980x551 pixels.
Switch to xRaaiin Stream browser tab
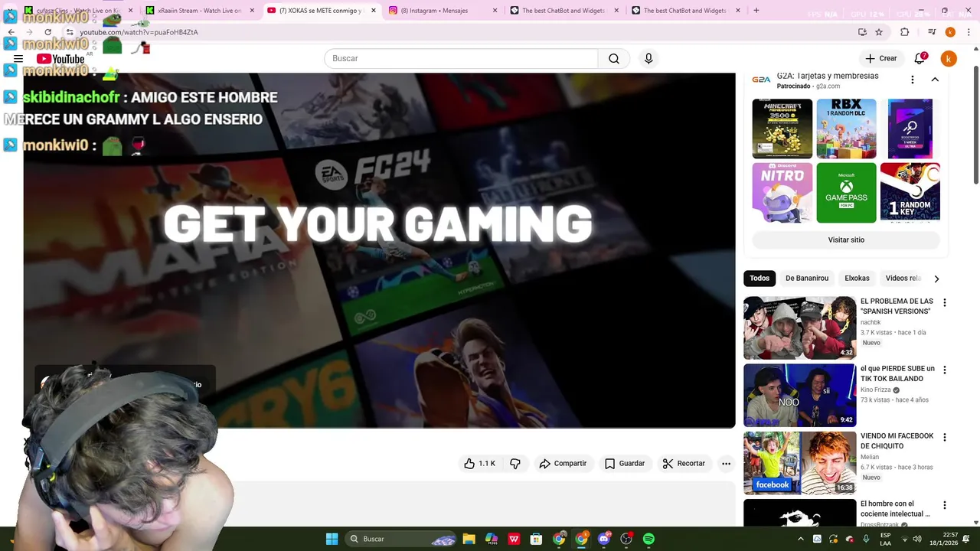199,11
